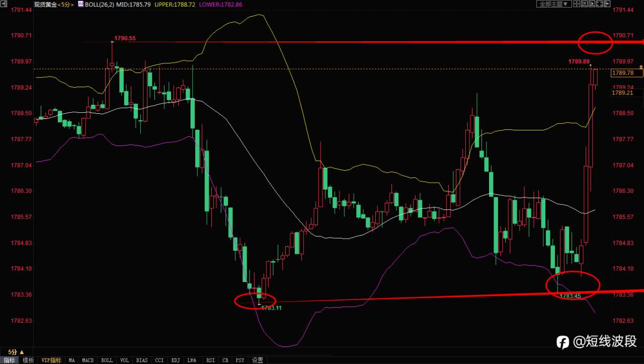Select the CR indicator tab

point(225,360)
